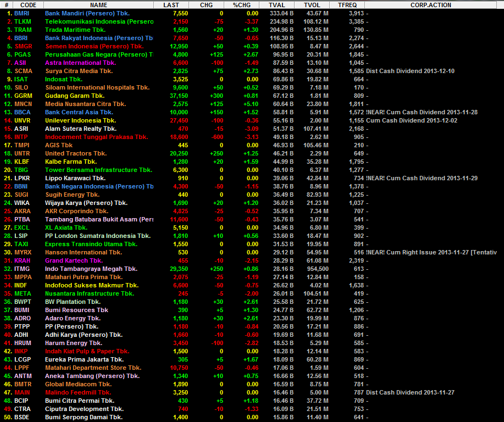
Task: Select stock code ADRO
Action: coord(23,318)
